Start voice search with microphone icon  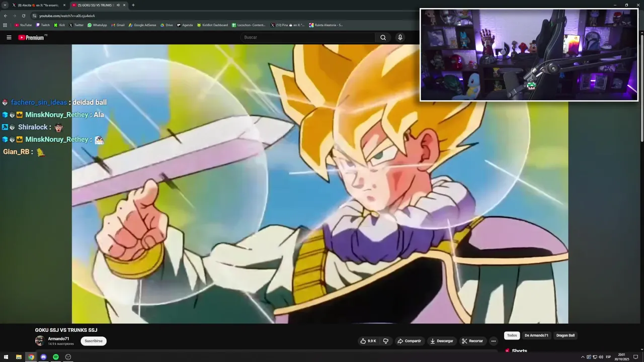tap(400, 38)
